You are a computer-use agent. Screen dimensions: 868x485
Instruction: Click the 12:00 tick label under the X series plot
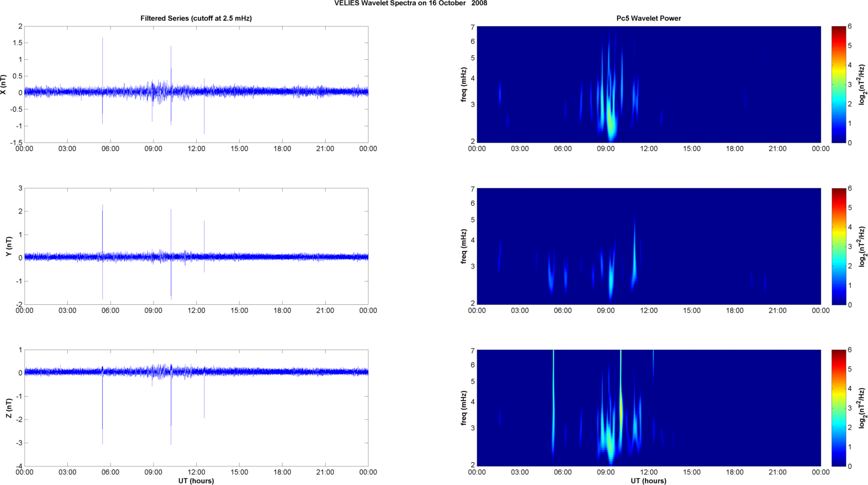pyautogui.click(x=196, y=149)
